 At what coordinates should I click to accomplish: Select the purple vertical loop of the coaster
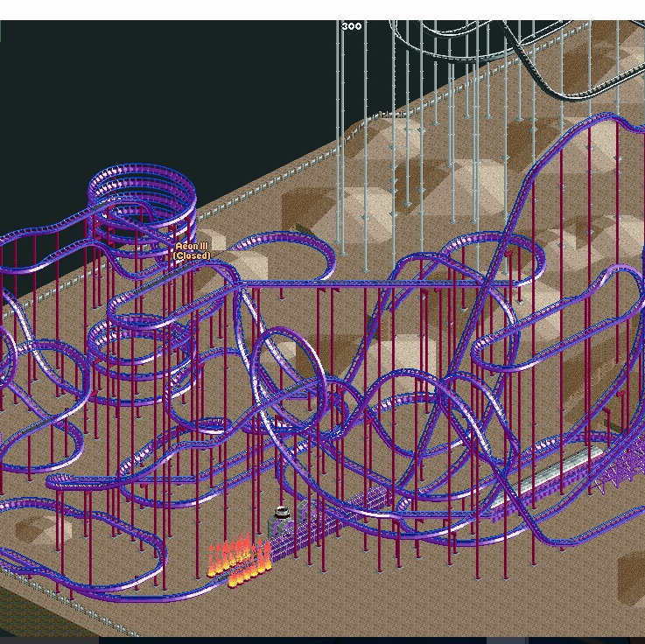[289, 381]
